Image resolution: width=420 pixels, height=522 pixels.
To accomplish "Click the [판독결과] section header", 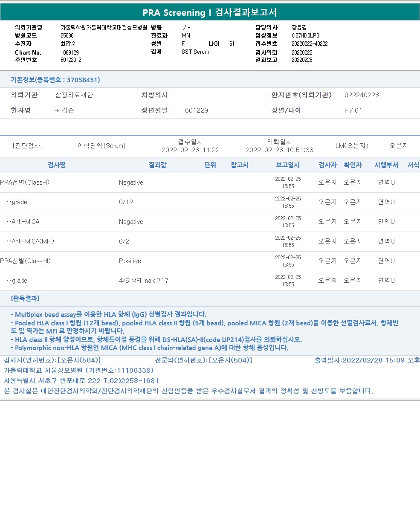I will click(x=25, y=298).
